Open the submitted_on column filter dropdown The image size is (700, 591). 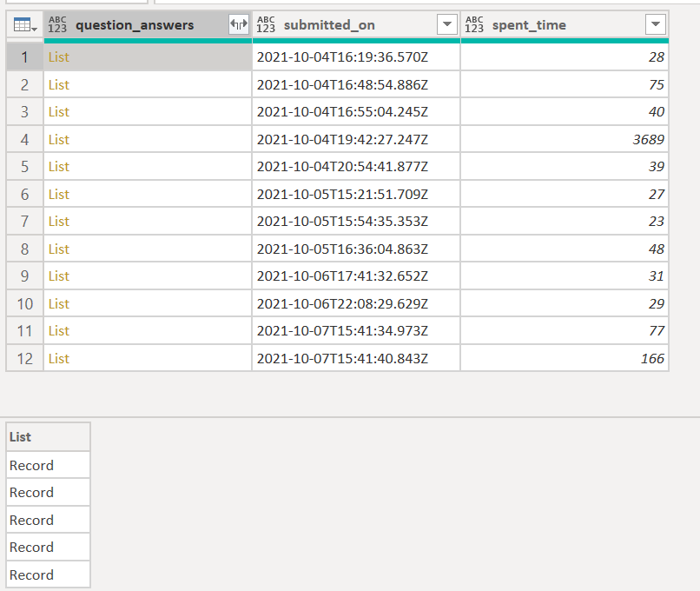447,24
